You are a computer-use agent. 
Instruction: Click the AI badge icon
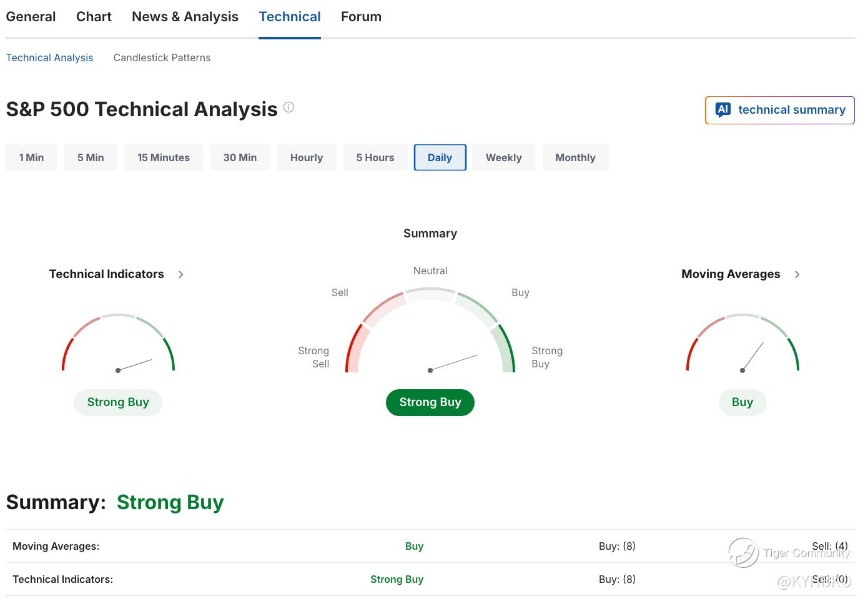click(723, 110)
